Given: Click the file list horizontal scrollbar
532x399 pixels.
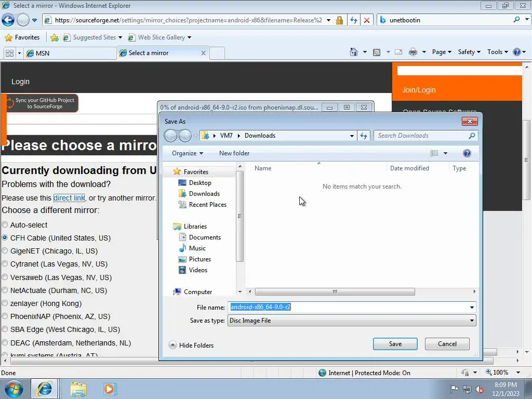Looking at the screenshot, I should 335,292.
